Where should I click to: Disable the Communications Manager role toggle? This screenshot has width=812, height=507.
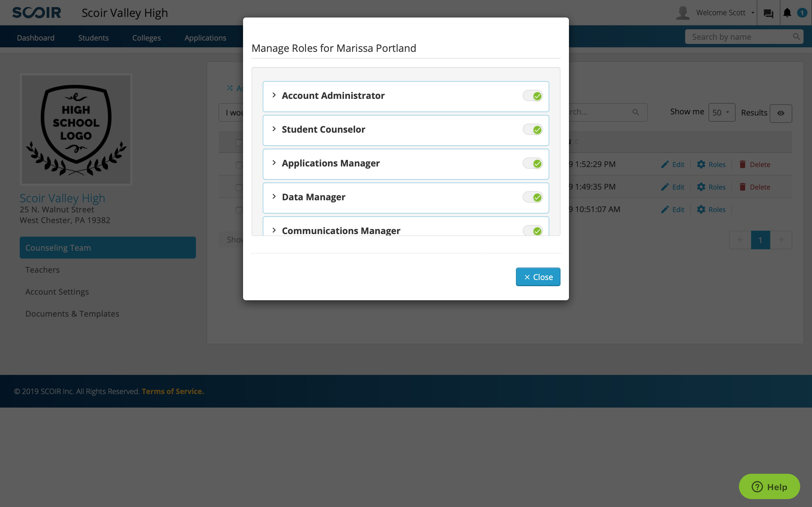533,230
